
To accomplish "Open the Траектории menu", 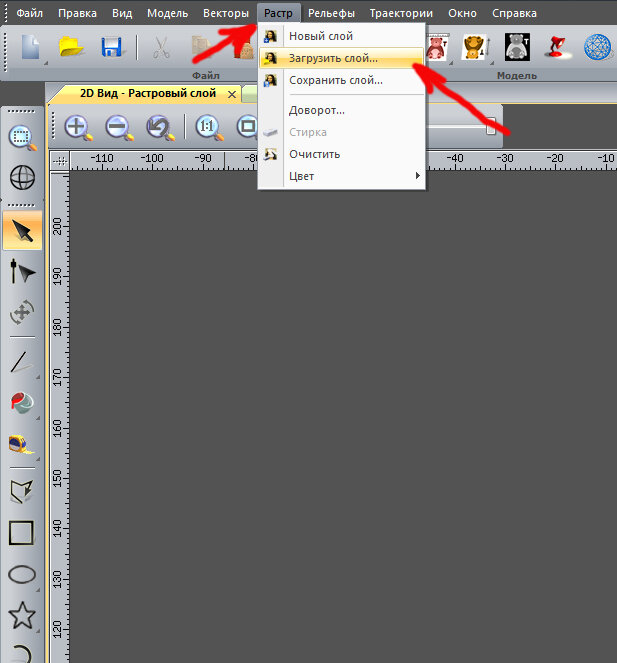I will [401, 13].
